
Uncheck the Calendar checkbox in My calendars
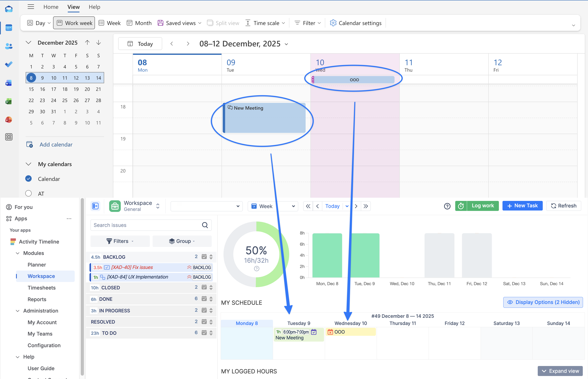point(29,179)
